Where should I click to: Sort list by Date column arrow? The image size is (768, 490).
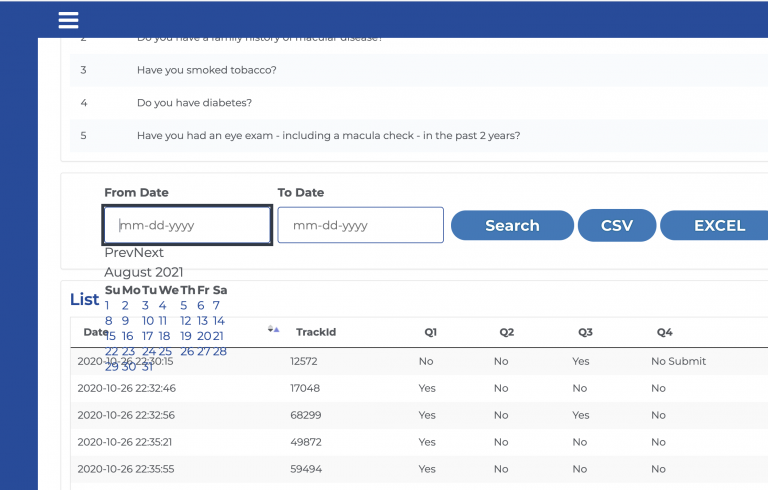(x=273, y=329)
